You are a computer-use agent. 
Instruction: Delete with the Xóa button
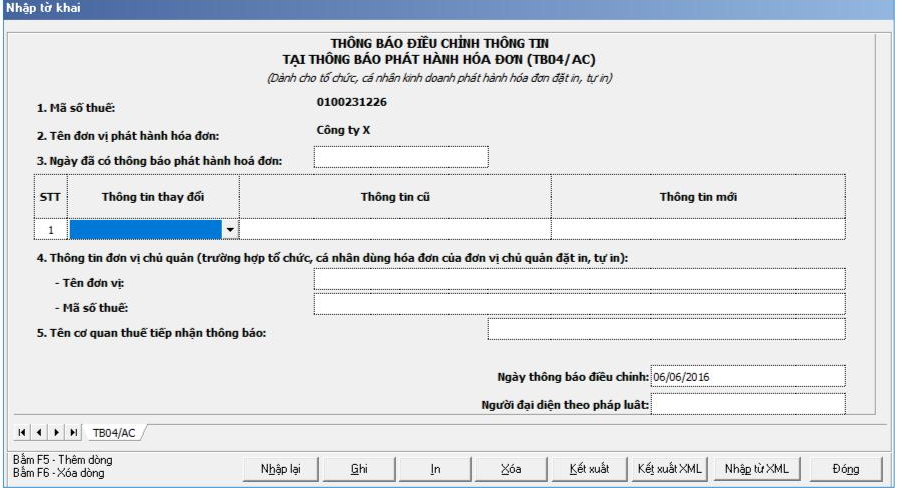coord(511,469)
